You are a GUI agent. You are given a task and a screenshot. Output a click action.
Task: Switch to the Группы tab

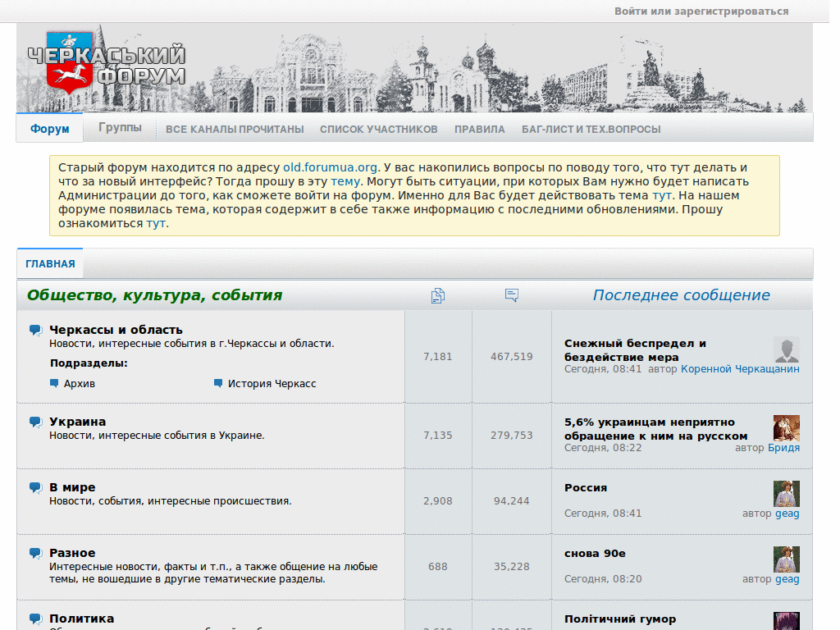pyautogui.click(x=120, y=127)
